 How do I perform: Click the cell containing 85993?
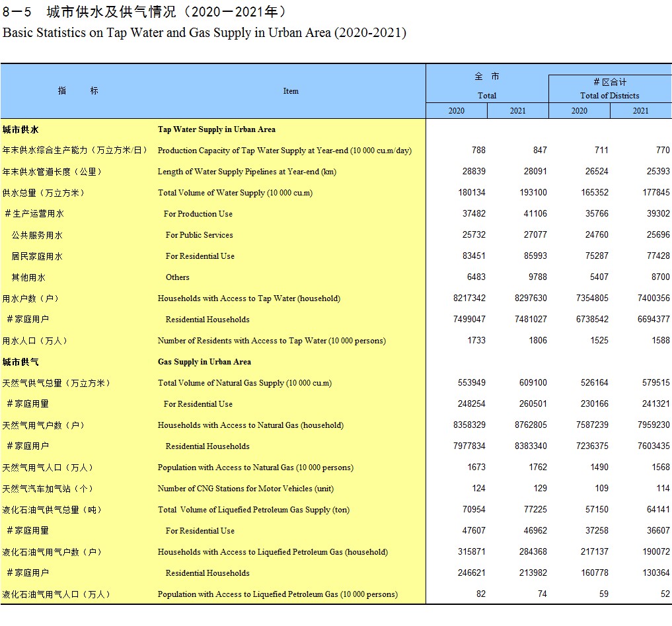coord(535,256)
